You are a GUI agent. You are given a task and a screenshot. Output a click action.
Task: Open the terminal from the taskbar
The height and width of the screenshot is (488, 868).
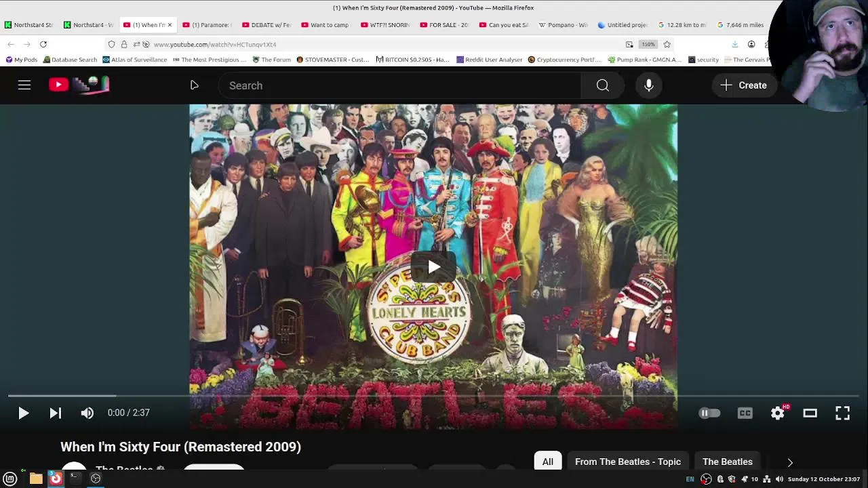click(x=75, y=479)
